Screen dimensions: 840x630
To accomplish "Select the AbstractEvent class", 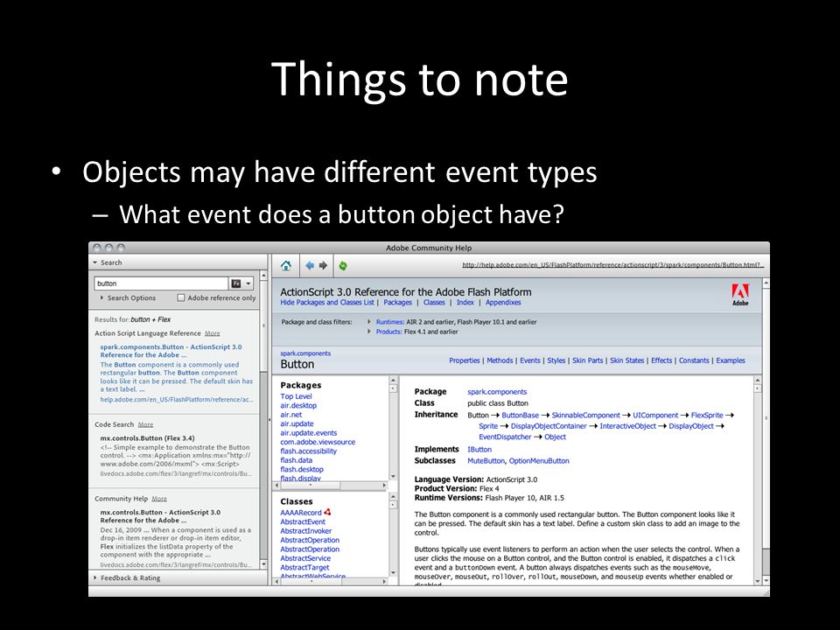I will 303,521.
